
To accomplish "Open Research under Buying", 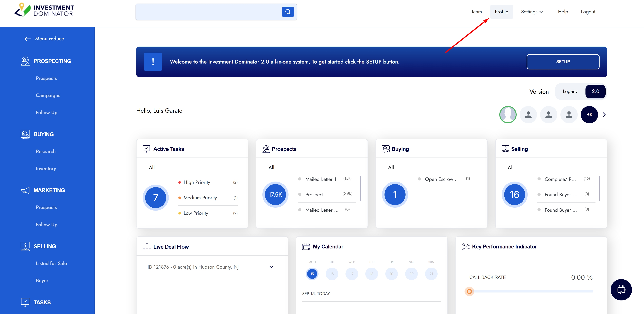I will coord(45,152).
